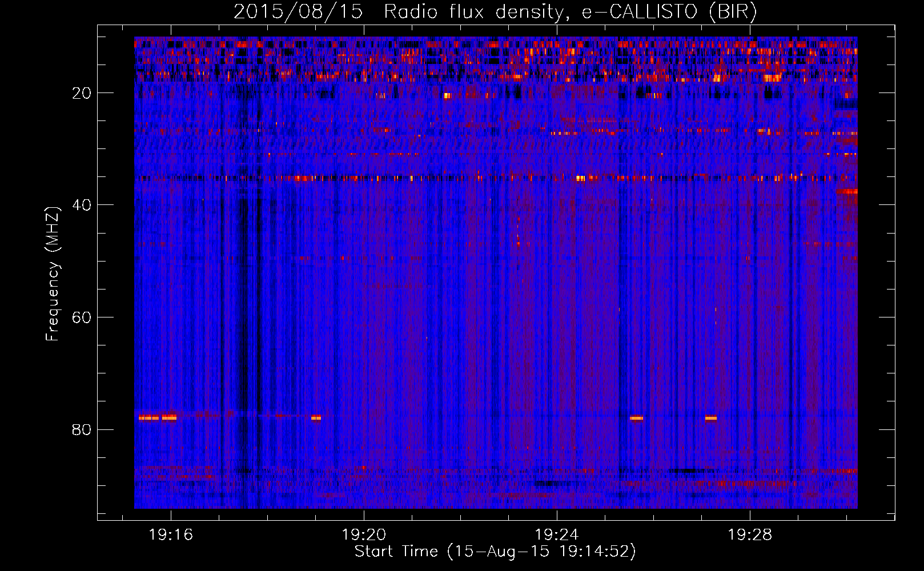Click the 40 MHz frequency label
This screenshot has height=571, width=924.
coord(82,205)
